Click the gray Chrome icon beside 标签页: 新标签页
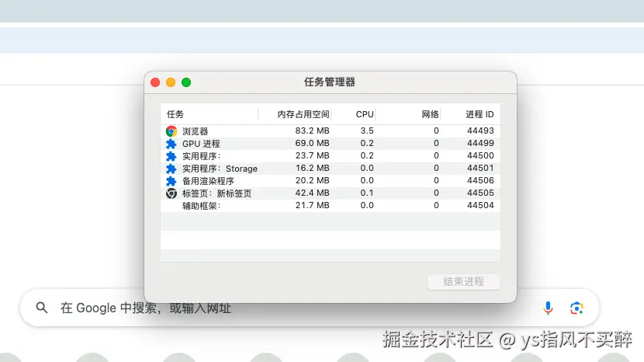 click(171, 193)
